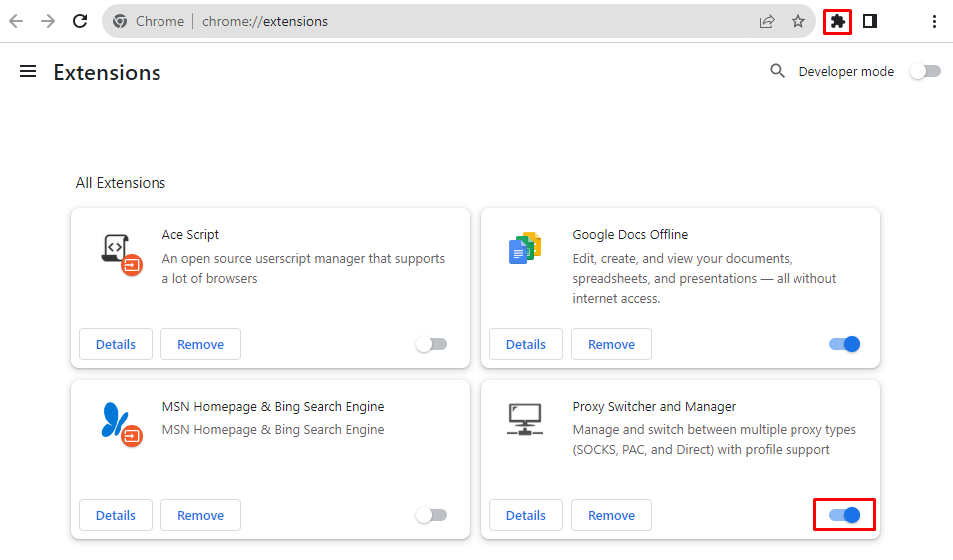Image resolution: width=953 pixels, height=560 pixels.
Task: Toggle Developer mode switch
Action: click(x=925, y=71)
